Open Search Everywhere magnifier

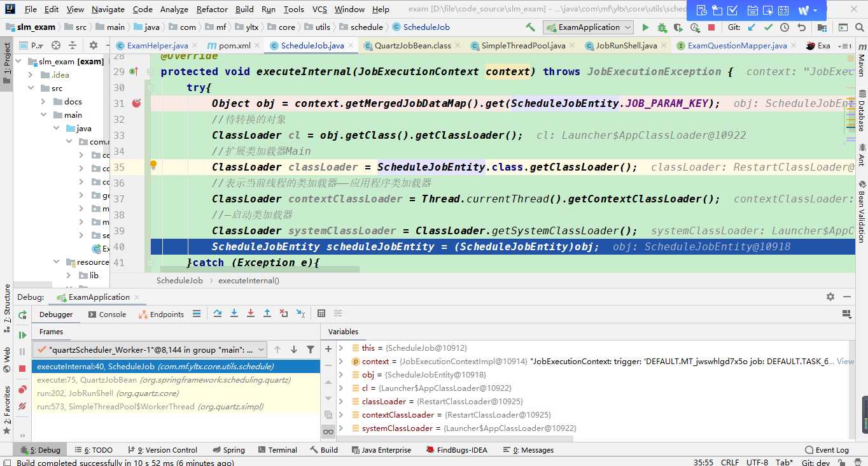[860, 27]
